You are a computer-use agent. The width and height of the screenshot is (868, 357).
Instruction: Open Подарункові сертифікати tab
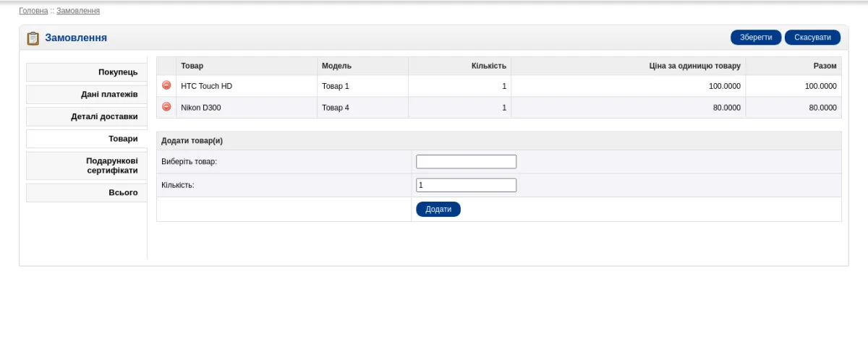click(87, 165)
